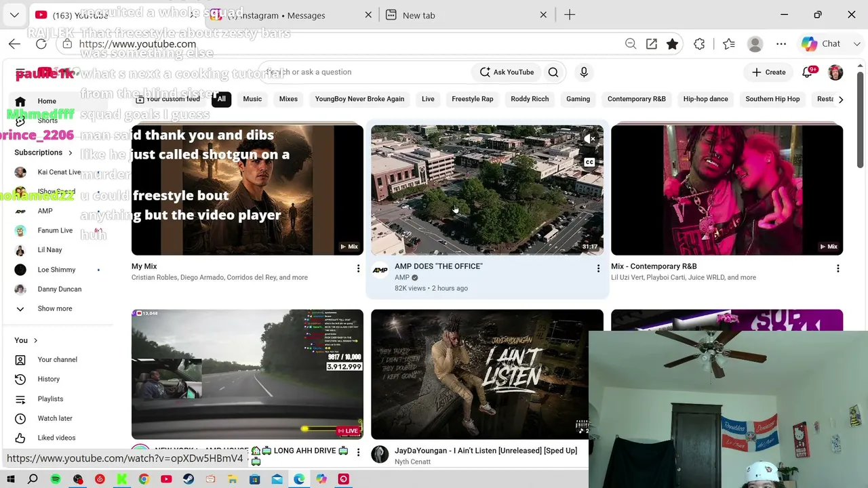The width and height of the screenshot is (868, 488).
Task: Select the Music filter chip
Action: [252, 99]
